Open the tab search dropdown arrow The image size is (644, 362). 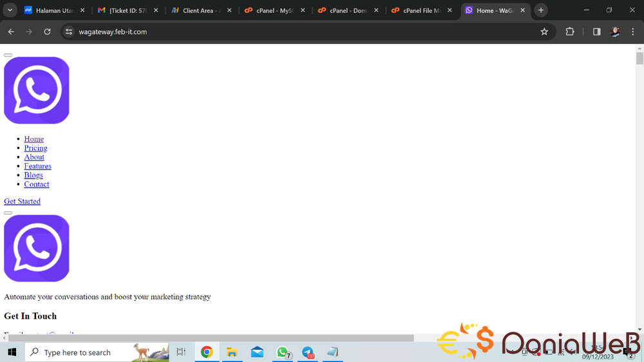[10, 10]
